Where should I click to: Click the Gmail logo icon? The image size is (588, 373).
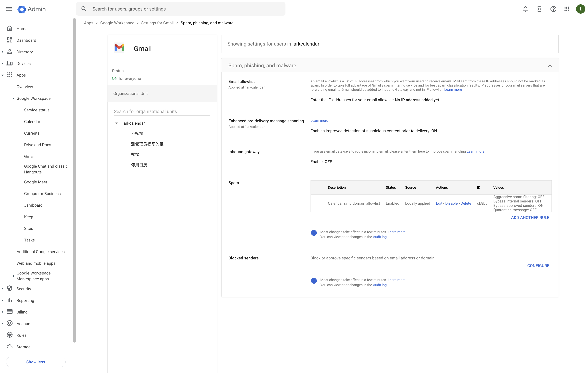[x=119, y=48]
